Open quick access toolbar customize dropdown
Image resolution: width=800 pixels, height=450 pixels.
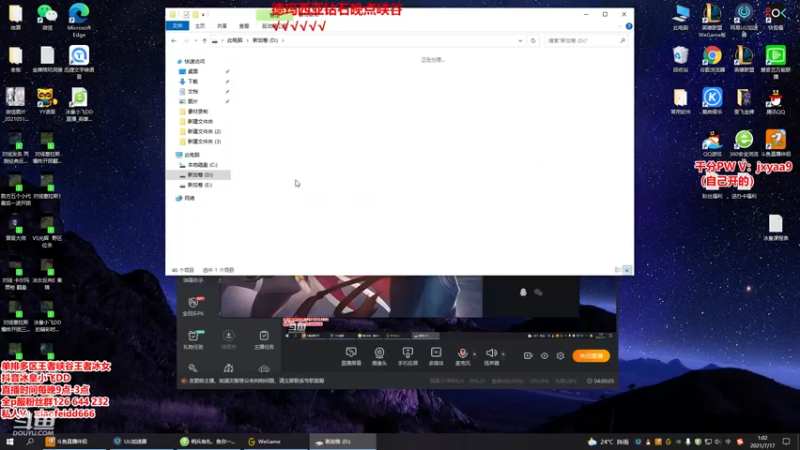pyautogui.click(x=203, y=14)
